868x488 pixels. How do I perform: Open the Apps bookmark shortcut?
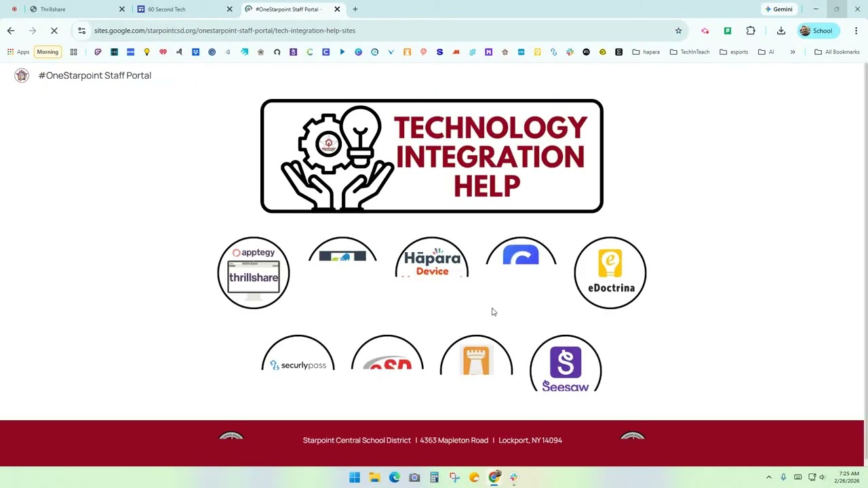click(18, 52)
